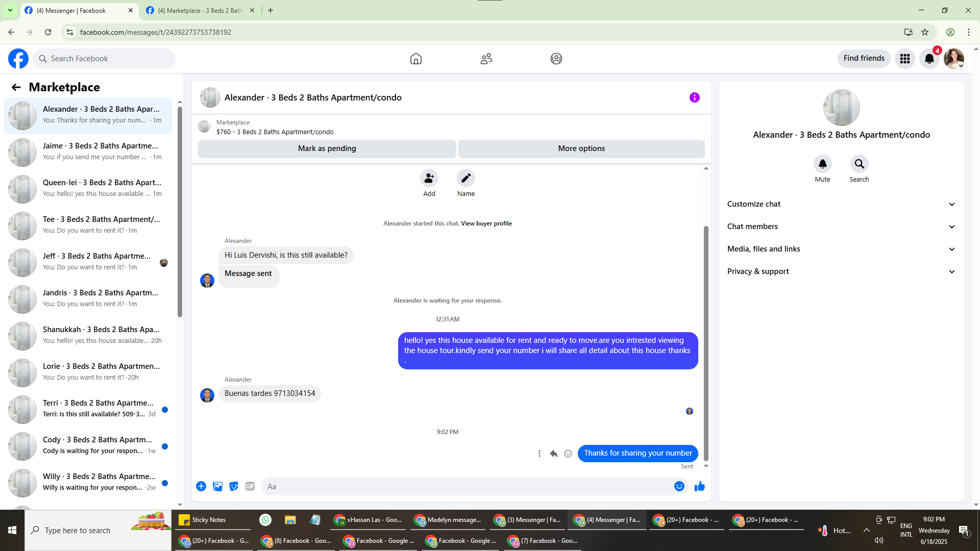980x551 pixels.
Task: Open the Windows Start menu
Action: pos(12,531)
